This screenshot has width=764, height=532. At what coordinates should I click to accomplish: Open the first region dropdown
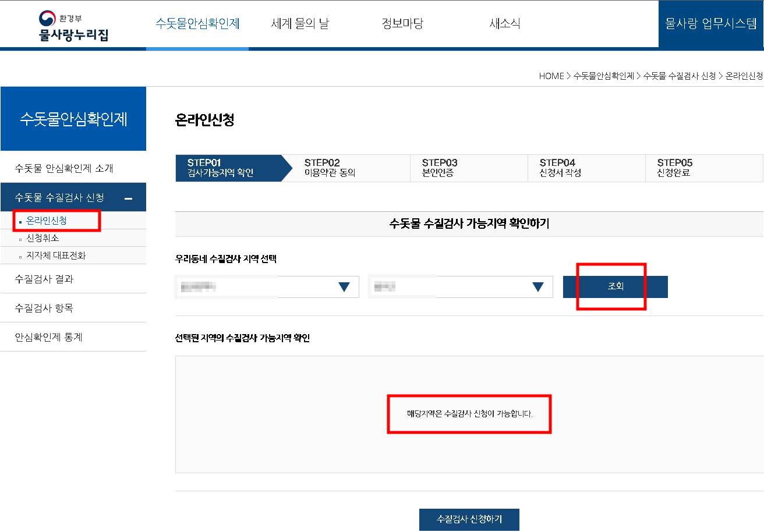point(267,286)
